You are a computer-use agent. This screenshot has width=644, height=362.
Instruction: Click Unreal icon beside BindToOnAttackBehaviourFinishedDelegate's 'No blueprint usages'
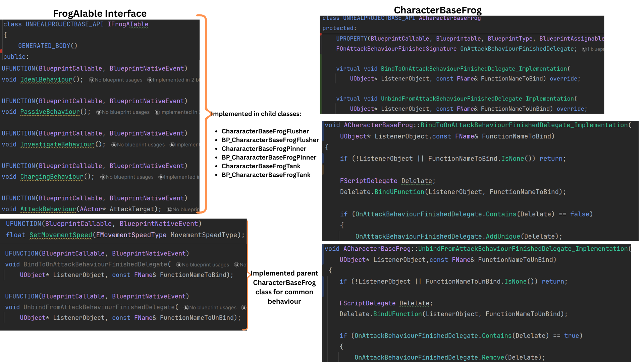(x=179, y=265)
